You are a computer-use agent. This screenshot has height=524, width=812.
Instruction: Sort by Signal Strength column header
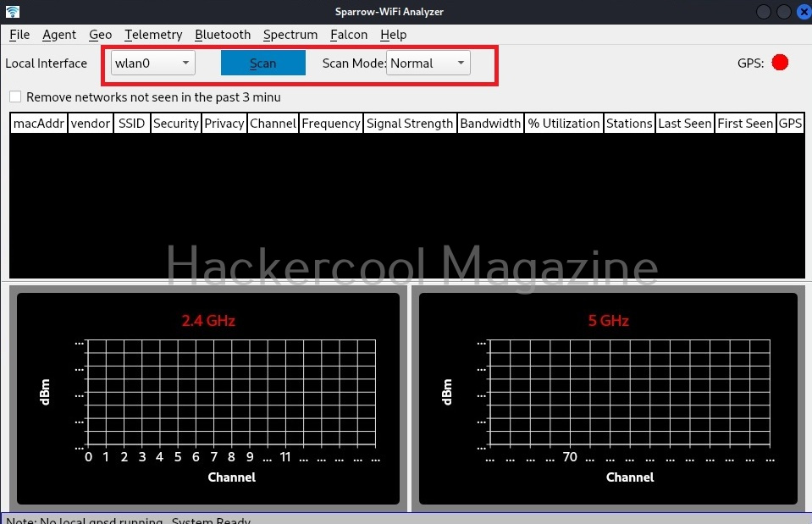pos(410,124)
